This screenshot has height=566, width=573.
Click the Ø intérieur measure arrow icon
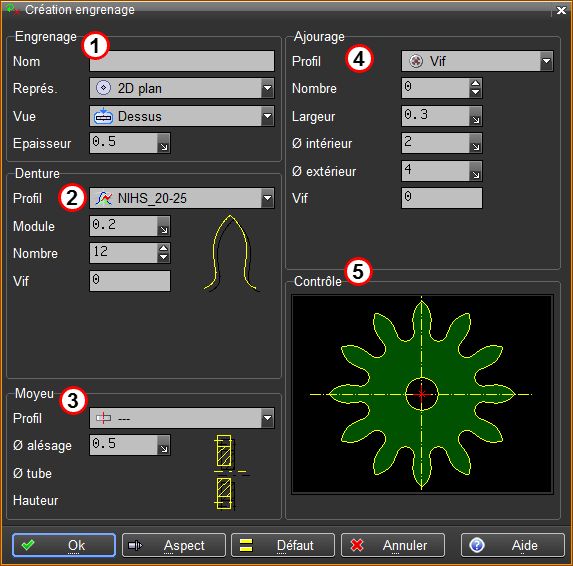point(476,143)
